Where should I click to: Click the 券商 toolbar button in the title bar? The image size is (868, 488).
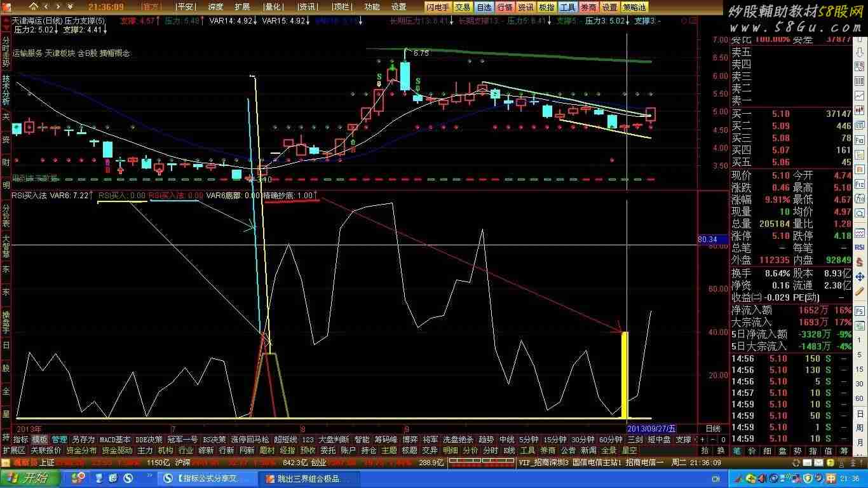point(588,7)
